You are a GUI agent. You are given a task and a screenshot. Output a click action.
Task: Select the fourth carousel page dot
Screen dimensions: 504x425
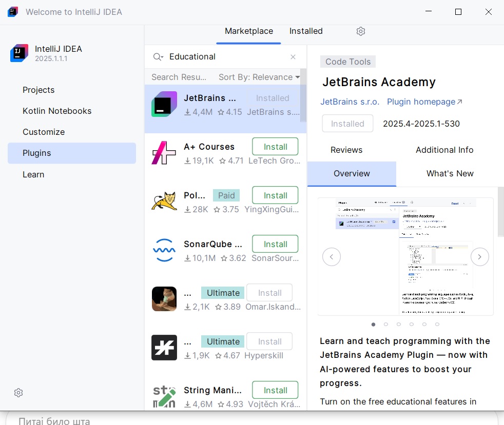(x=412, y=324)
